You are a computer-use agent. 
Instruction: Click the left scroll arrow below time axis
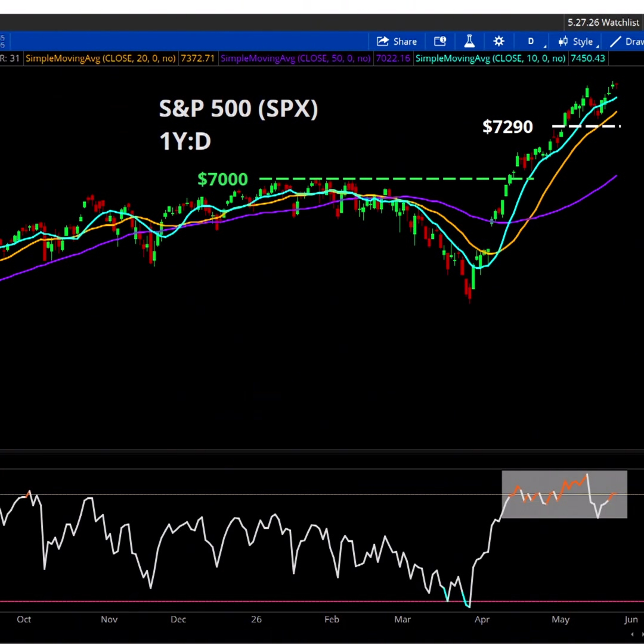click(x=632, y=634)
